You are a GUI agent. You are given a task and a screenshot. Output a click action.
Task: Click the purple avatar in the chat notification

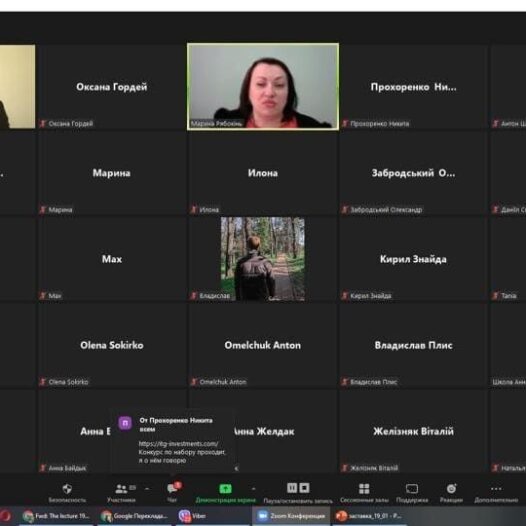(125, 423)
